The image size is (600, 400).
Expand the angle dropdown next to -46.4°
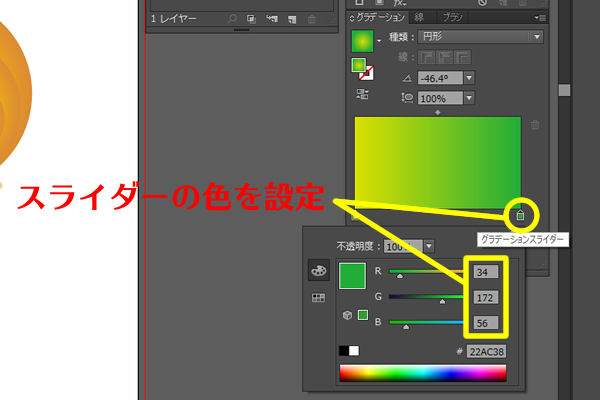click(468, 78)
